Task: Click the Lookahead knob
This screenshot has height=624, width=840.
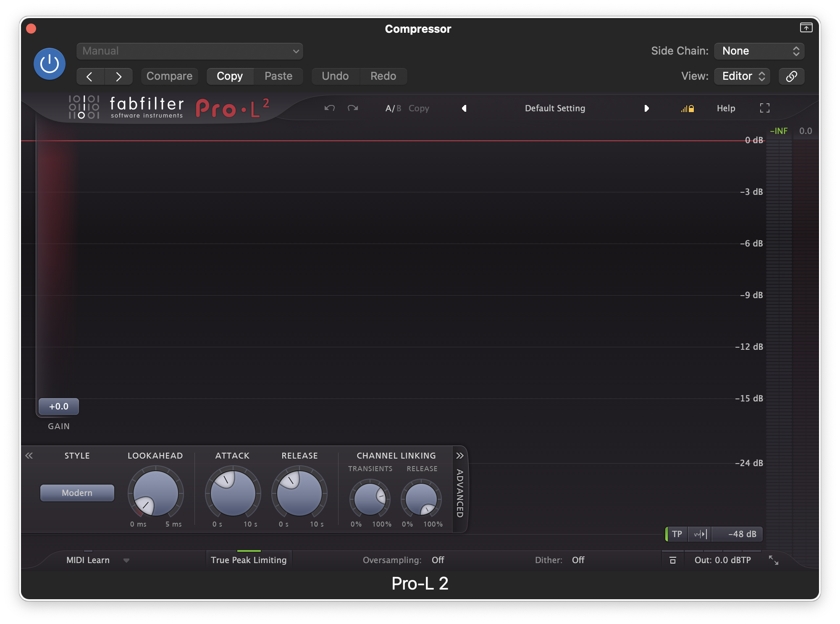Action: point(155,493)
